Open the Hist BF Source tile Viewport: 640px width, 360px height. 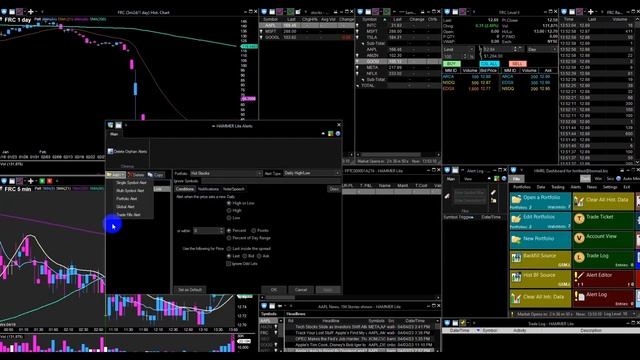click(540, 278)
